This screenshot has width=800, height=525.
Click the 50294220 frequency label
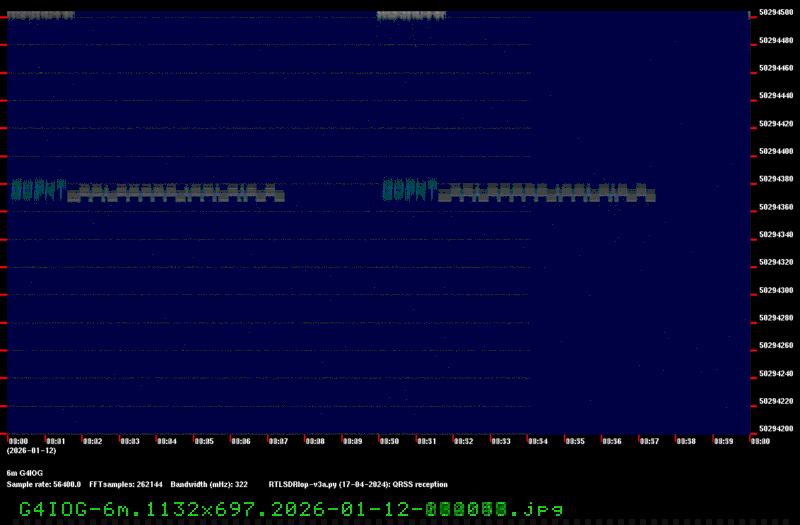776,401
